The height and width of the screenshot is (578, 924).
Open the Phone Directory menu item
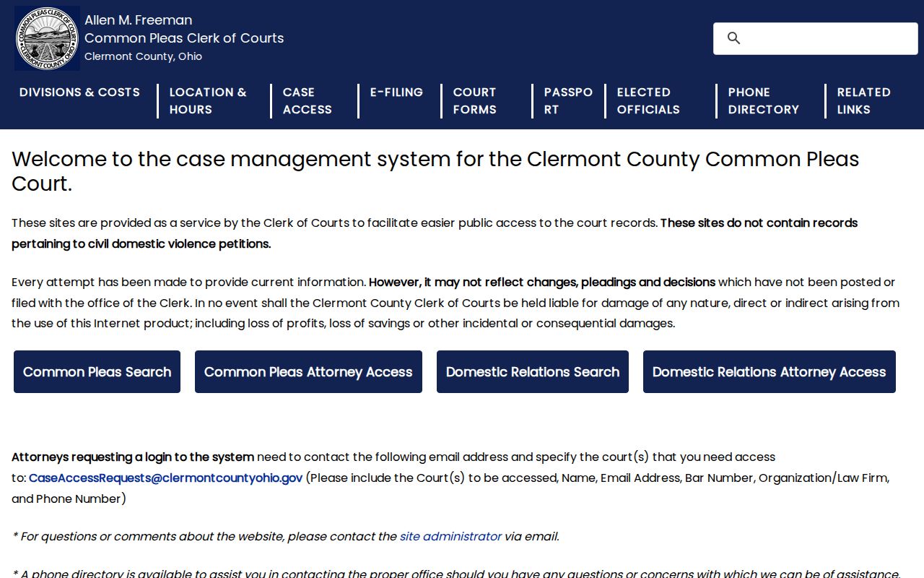pyautogui.click(x=764, y=101)
